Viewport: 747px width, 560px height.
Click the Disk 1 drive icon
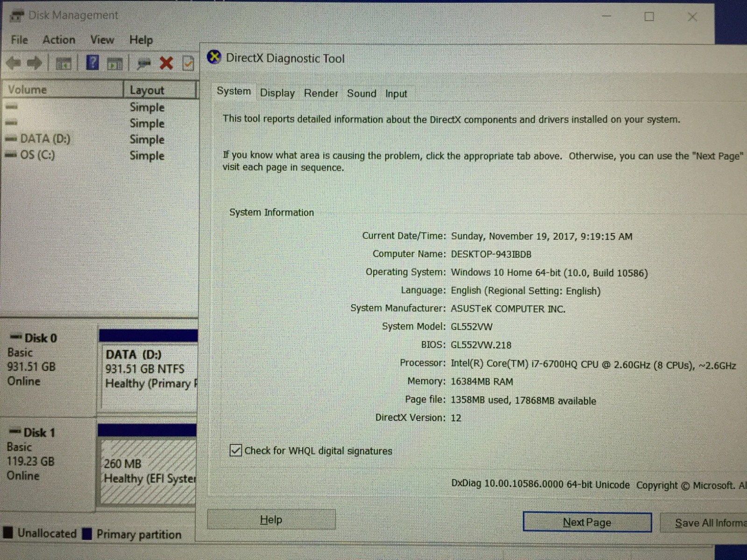(x=15, y=432)
